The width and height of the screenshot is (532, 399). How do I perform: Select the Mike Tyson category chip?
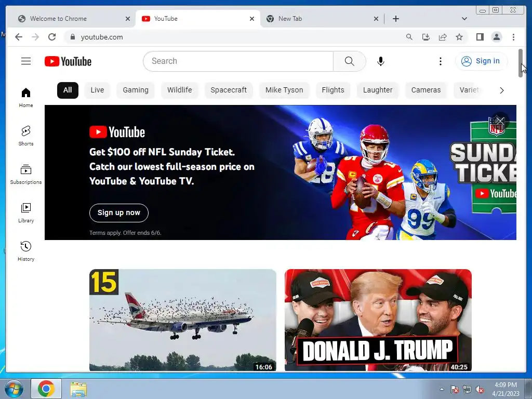284,90
